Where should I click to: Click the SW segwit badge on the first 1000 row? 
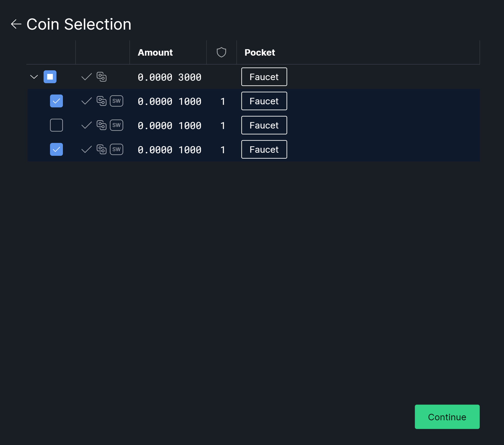click(x=117, y=101)
